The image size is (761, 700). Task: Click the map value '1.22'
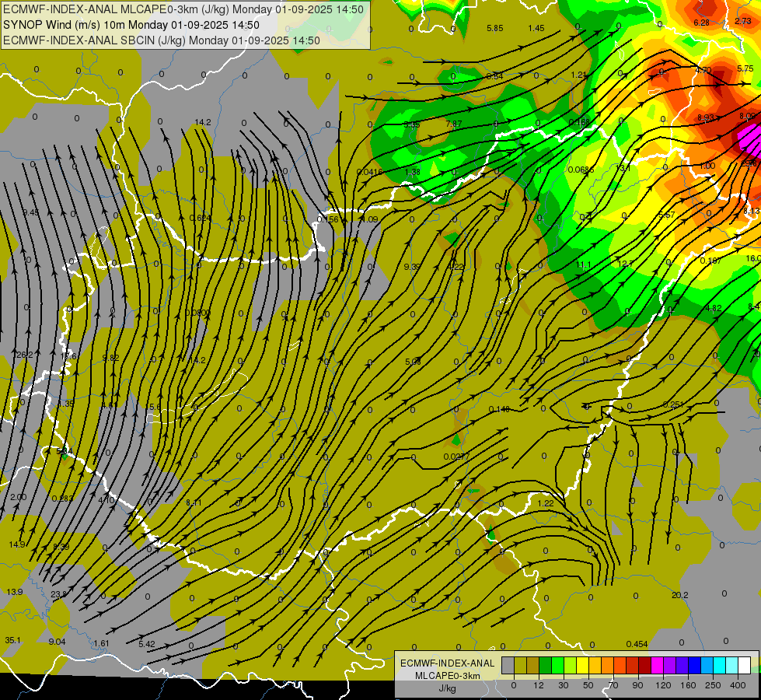point(546,503)
